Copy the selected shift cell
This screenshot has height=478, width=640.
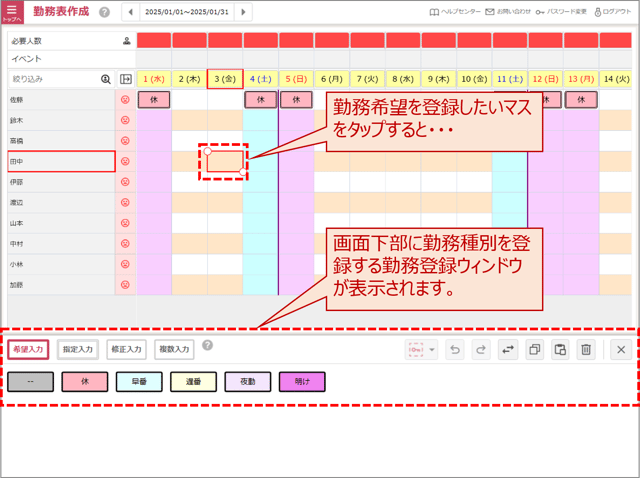[535, 349]
